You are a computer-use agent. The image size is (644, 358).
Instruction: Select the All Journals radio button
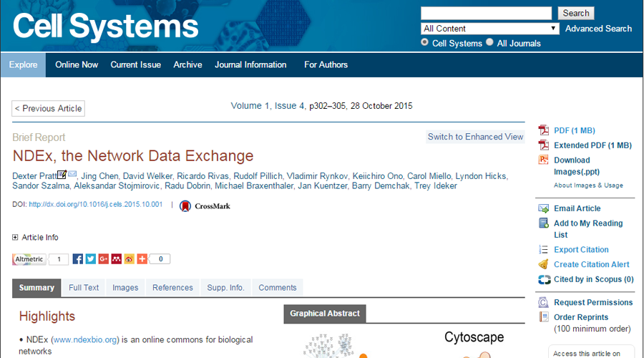(x=489, y=42)
